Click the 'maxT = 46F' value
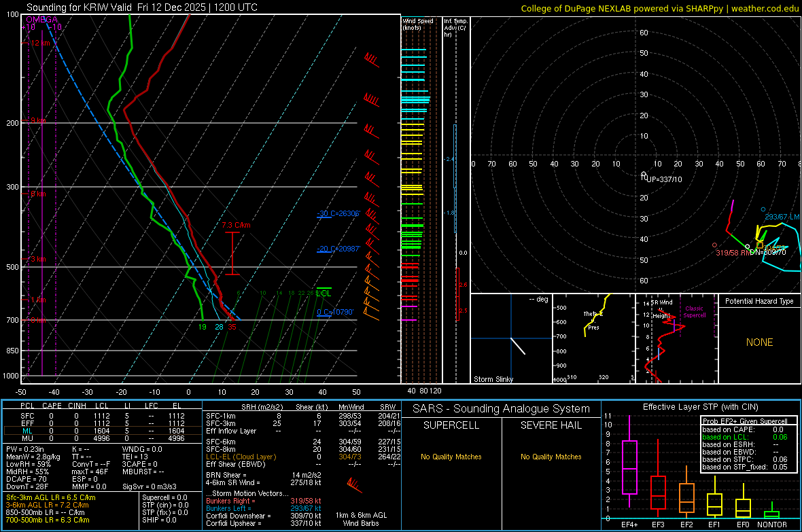This screenshot has height=532, width=802. pos(90,472)
